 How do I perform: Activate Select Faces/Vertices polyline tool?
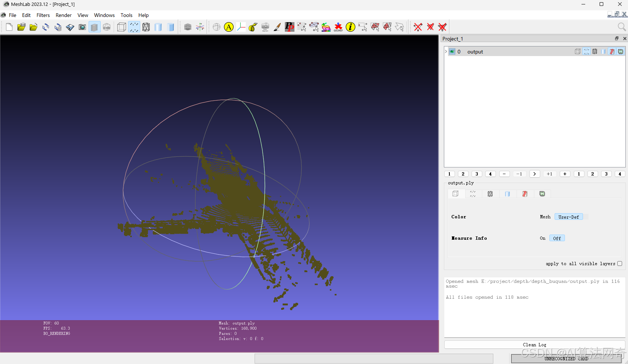click(399, 27)
